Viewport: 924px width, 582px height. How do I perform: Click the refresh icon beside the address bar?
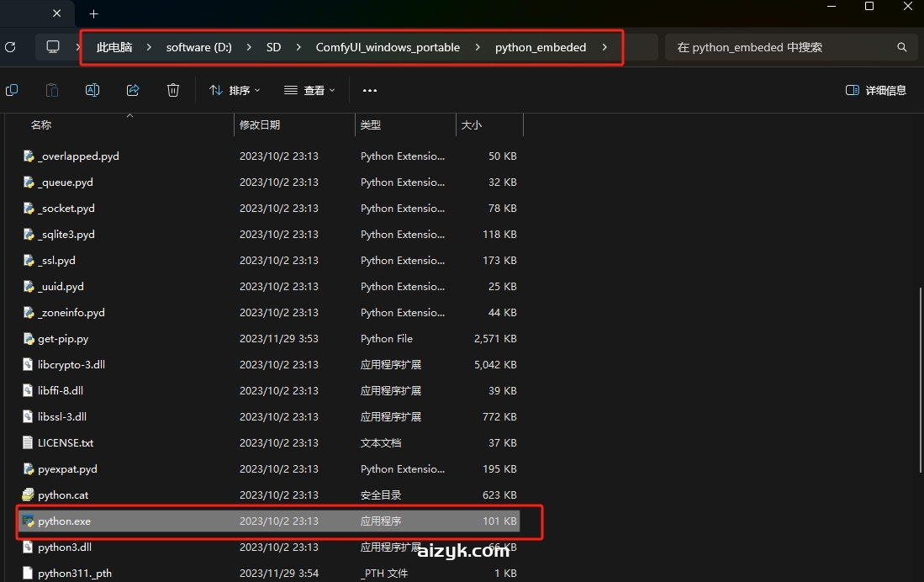(x=11, y=47)
